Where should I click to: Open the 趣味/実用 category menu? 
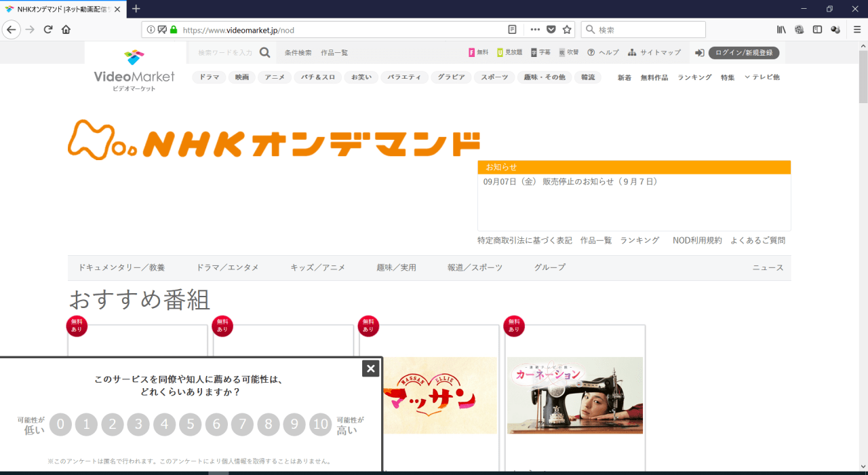[396, 267]
